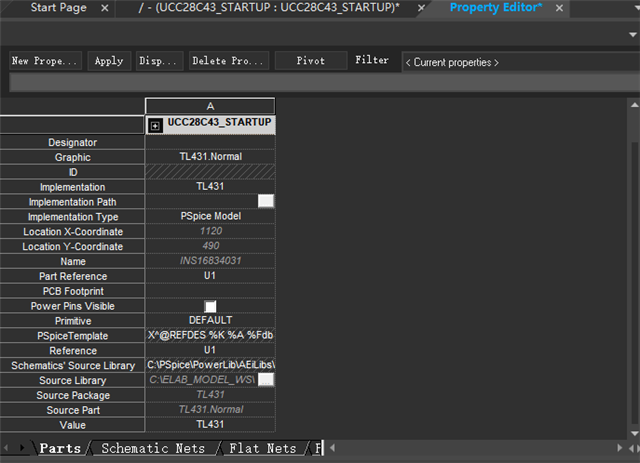Switch to the UCC28C43_STARTUP schematic tab
The width and height of the screenshot is (640, 463).
(x=269, y=8)
